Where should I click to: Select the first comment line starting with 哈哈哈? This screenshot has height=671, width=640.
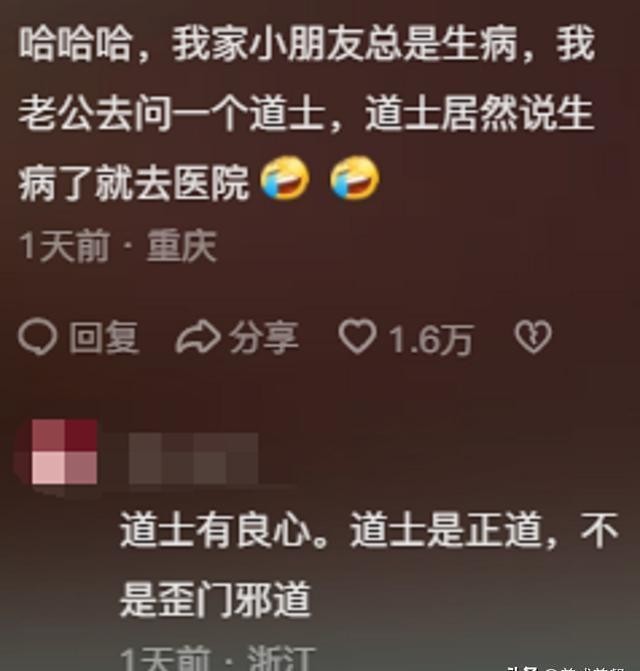307,45
